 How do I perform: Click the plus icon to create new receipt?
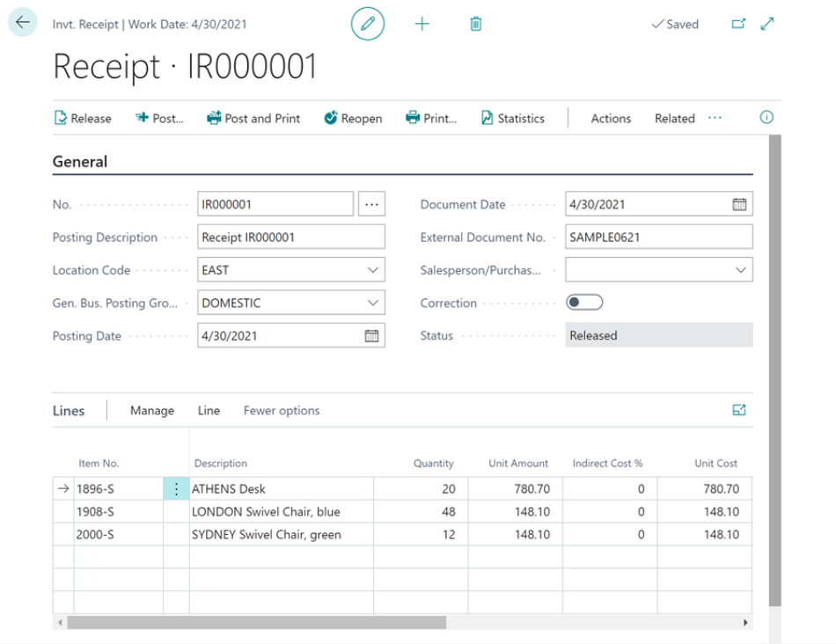(422, 24)
